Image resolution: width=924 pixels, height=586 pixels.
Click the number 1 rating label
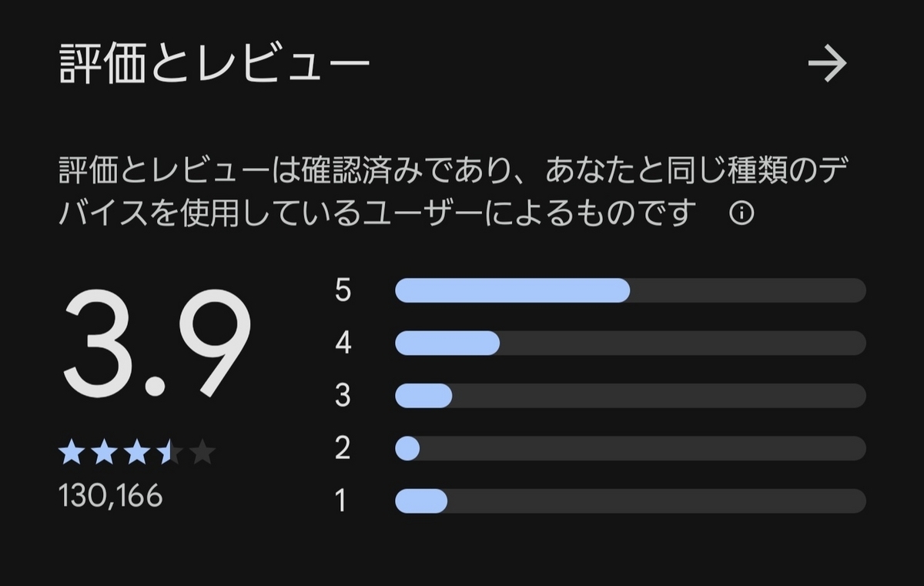(341, 501)
